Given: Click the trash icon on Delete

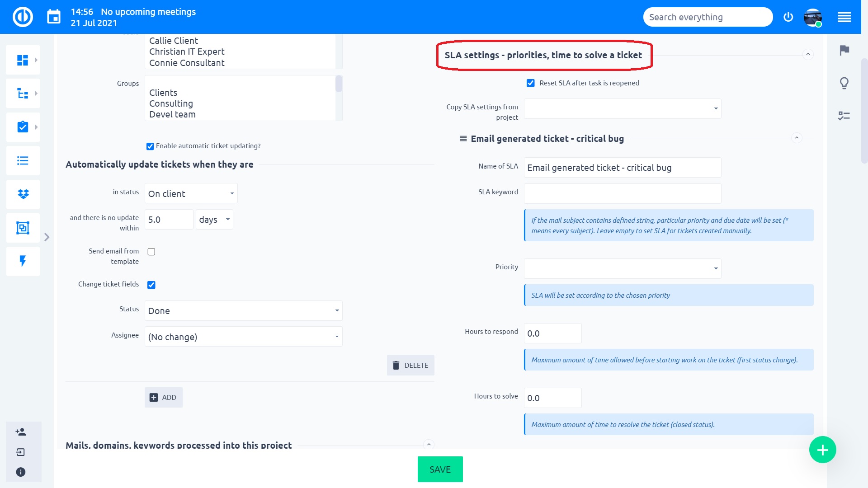Looking at the screenshot, I should click(x=396, y=365).
